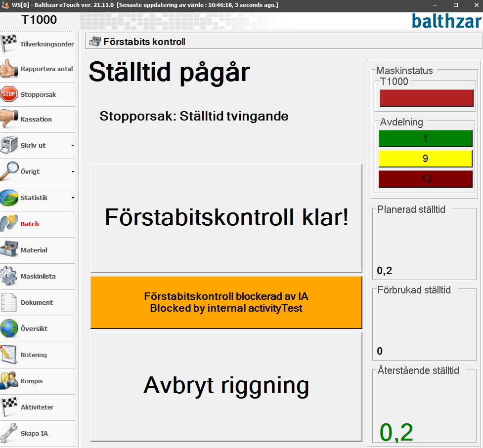
Task: Click the Kompis people icon
Action: (9, 381)
